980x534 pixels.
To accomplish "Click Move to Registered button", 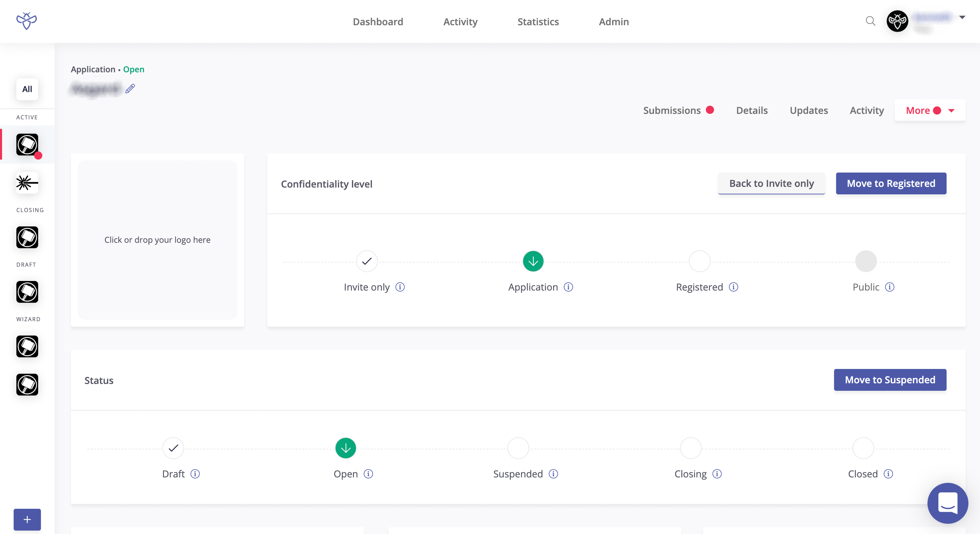I will click(x=891, y=183).
